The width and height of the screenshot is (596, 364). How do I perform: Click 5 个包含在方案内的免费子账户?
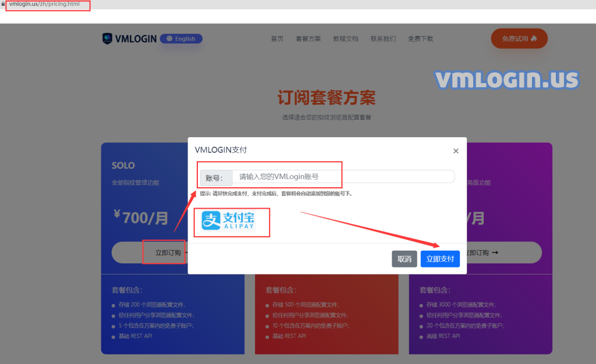(156, 326)
